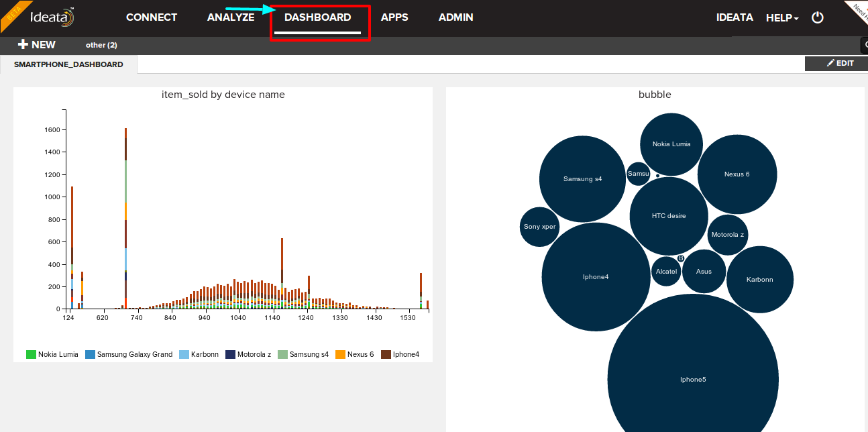868x432 pixels.
Task: Select the HTC desire bubble
Action: click(669, 216)
